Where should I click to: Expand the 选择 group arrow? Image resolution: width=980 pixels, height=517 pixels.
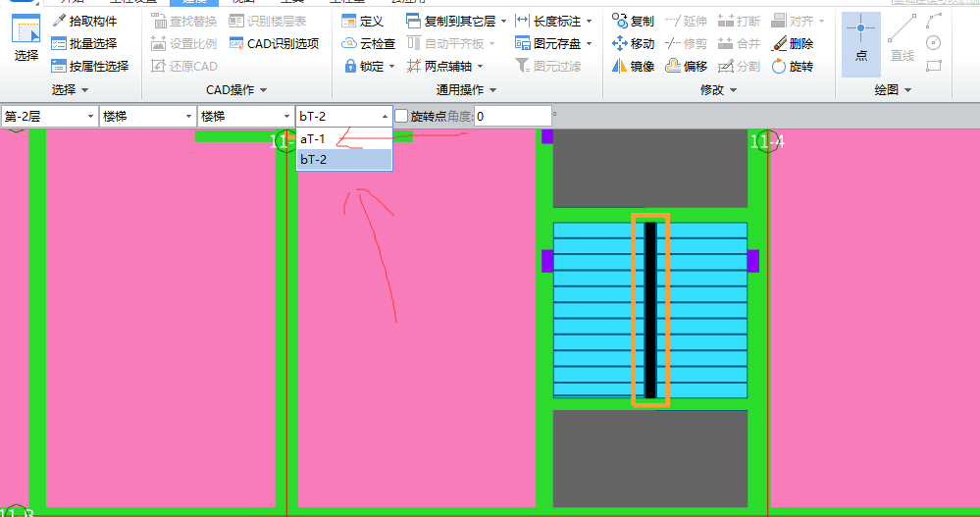pos(85,90)
